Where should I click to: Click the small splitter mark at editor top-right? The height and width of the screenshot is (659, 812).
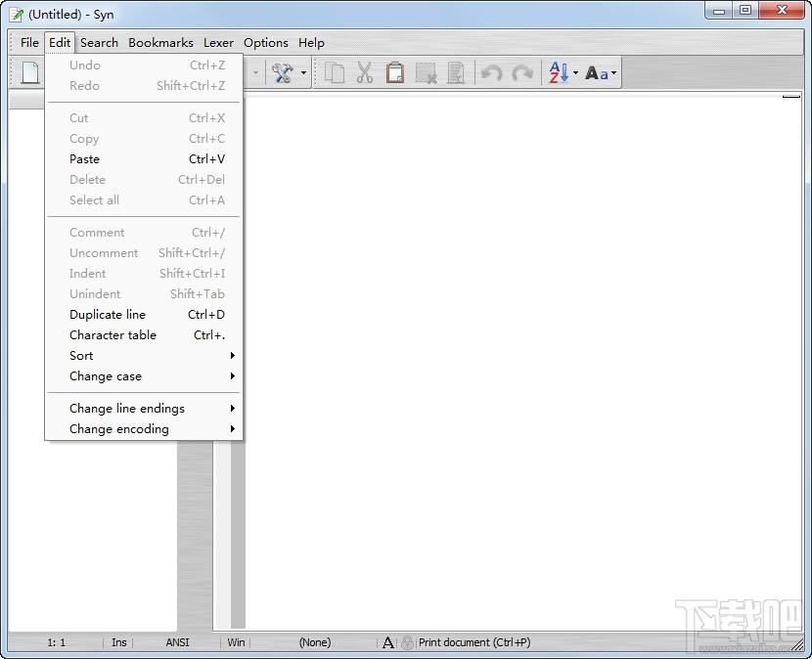point(791,96)
